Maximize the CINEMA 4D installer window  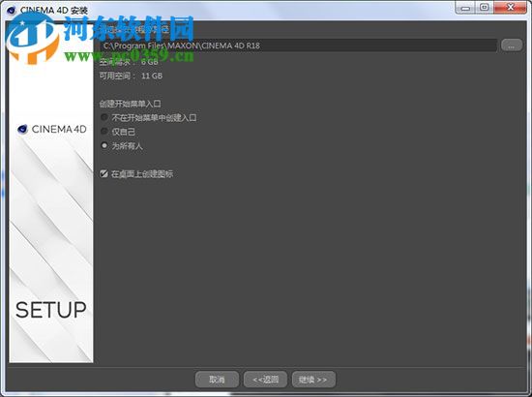(485, 8)
